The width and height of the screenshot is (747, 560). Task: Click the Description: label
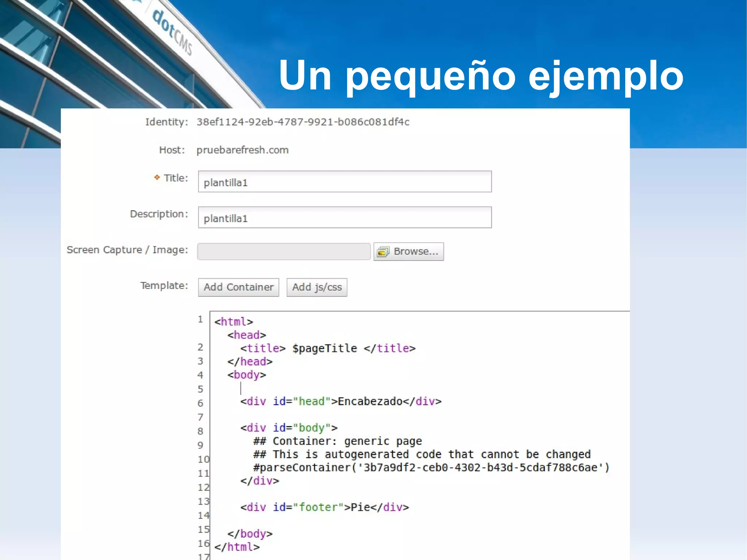tap(159, 214)
